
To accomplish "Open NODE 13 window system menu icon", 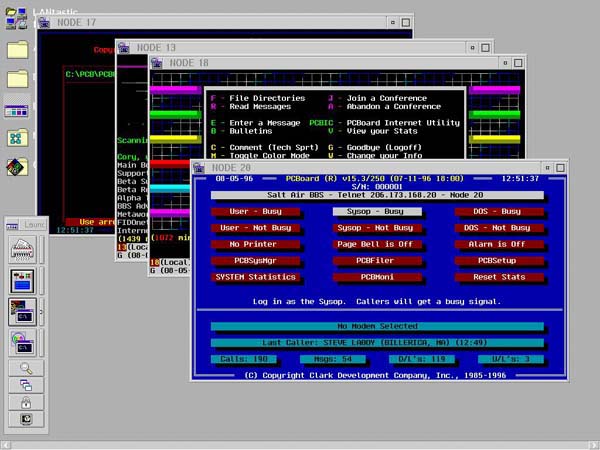I will pos(124,48).
